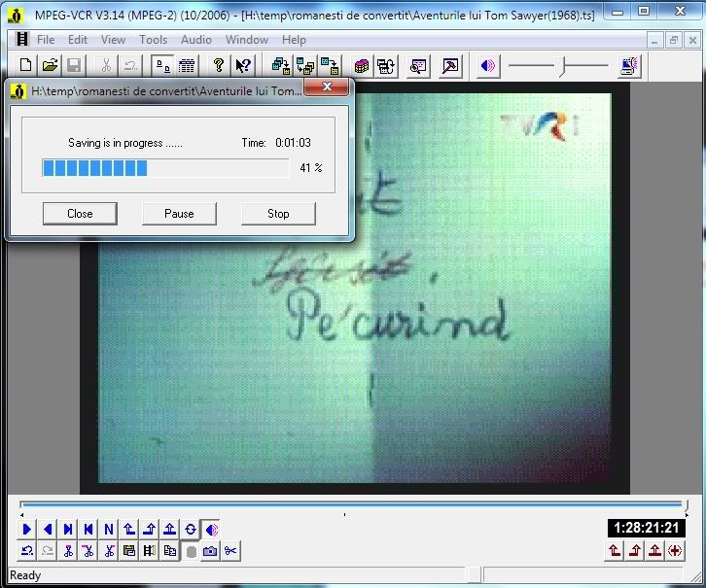706x588 pixels.
Task: Open the Tools menu
Action: click(153, 40)
